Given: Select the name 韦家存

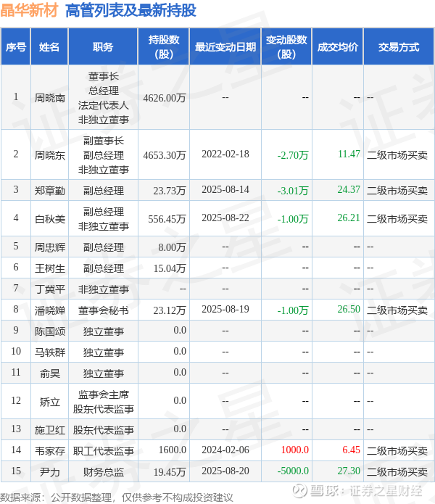Looking at the screenshot, I should 50,450.
